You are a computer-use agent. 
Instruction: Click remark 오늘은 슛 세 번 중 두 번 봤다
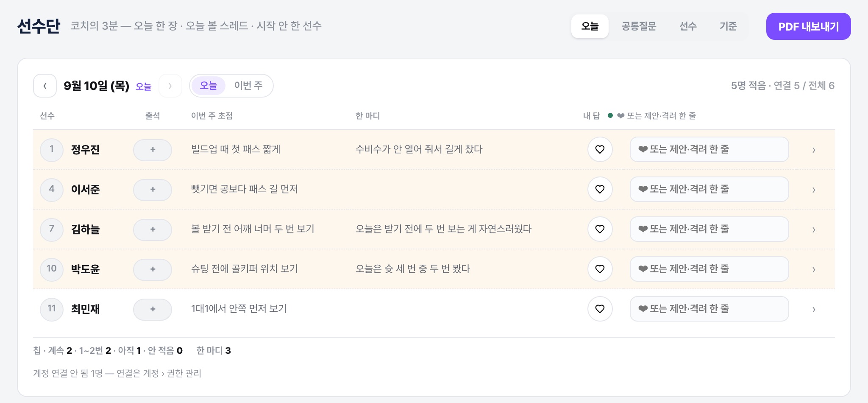point(413,269)
